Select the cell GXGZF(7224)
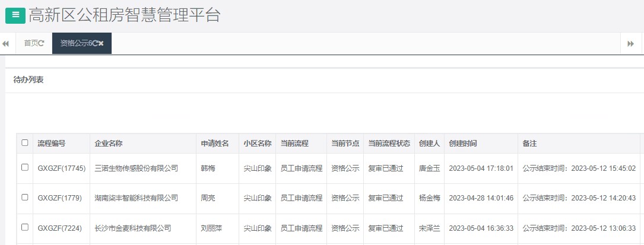Screen dimensions: 644x245 (x=59, y=228)
